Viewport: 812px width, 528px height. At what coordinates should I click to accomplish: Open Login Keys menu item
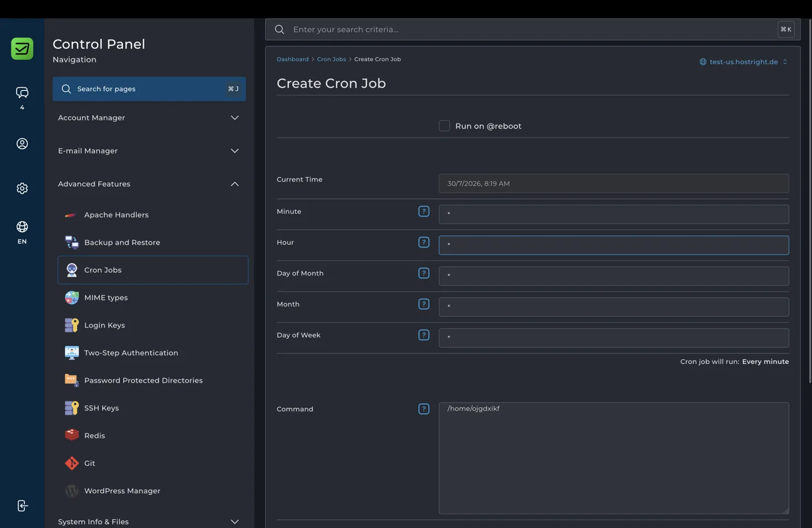[x=153, y=325]
